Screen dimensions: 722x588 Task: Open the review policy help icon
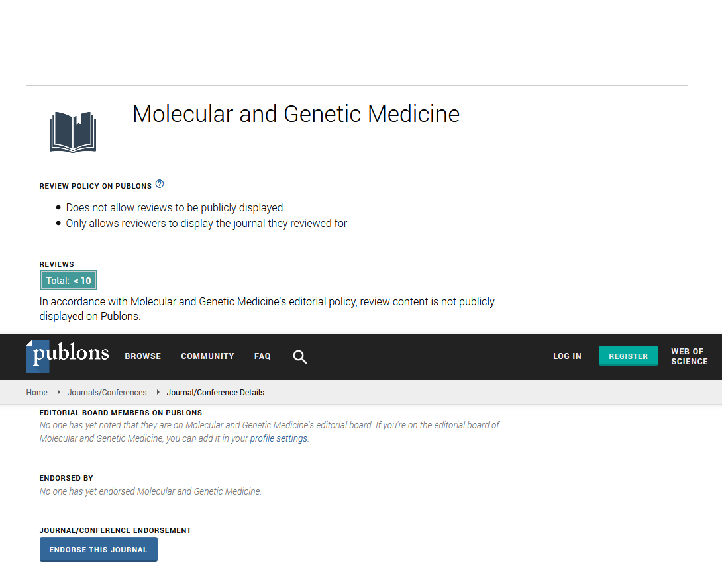160,184
